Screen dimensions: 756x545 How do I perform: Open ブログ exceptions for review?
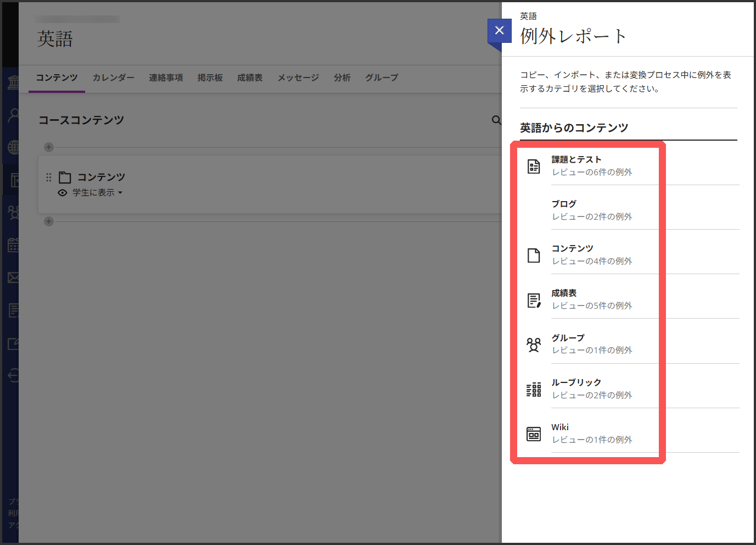(591, 210)
